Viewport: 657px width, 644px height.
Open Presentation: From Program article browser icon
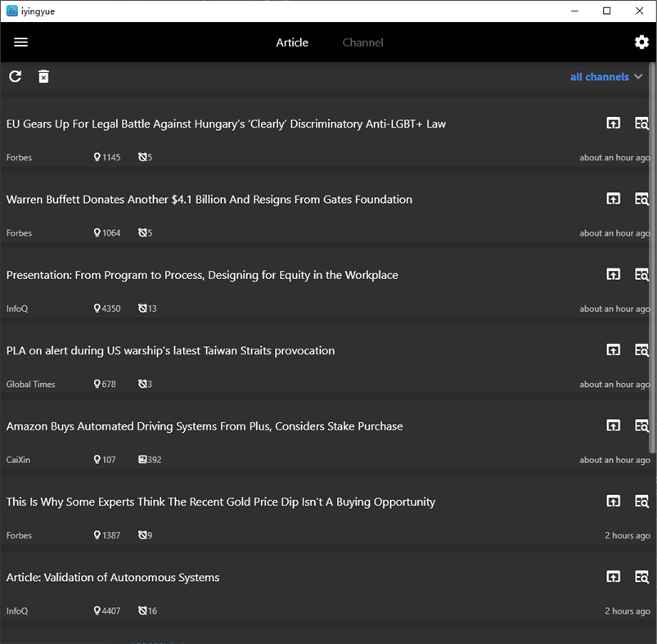pyautogui.click(x=614, y=274)
